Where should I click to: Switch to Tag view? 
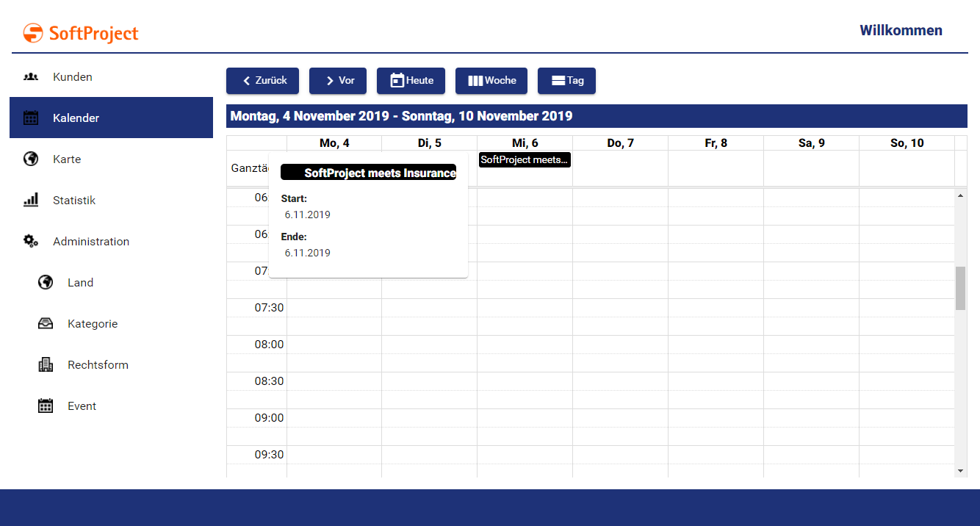click(x=566, y=81)
